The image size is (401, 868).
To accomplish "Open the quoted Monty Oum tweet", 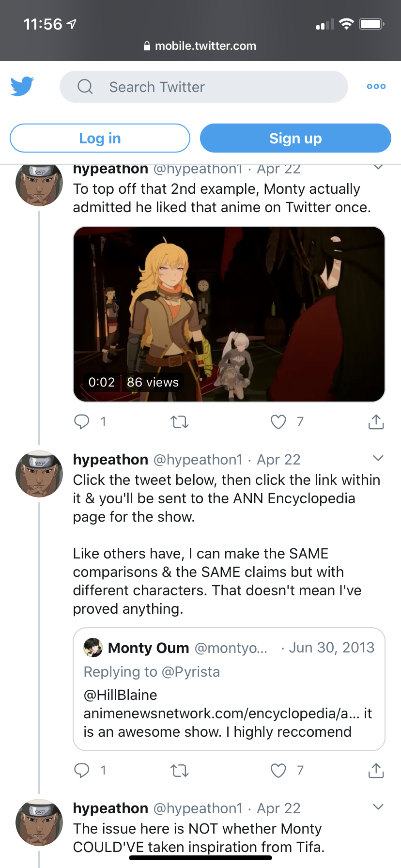I will pyautogui.click(x=229, y=689).
